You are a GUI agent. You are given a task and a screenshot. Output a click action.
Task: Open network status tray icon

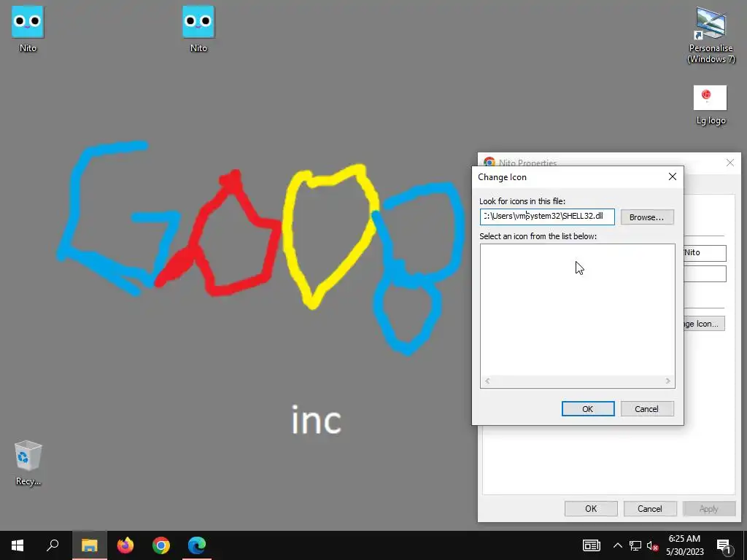635,545
